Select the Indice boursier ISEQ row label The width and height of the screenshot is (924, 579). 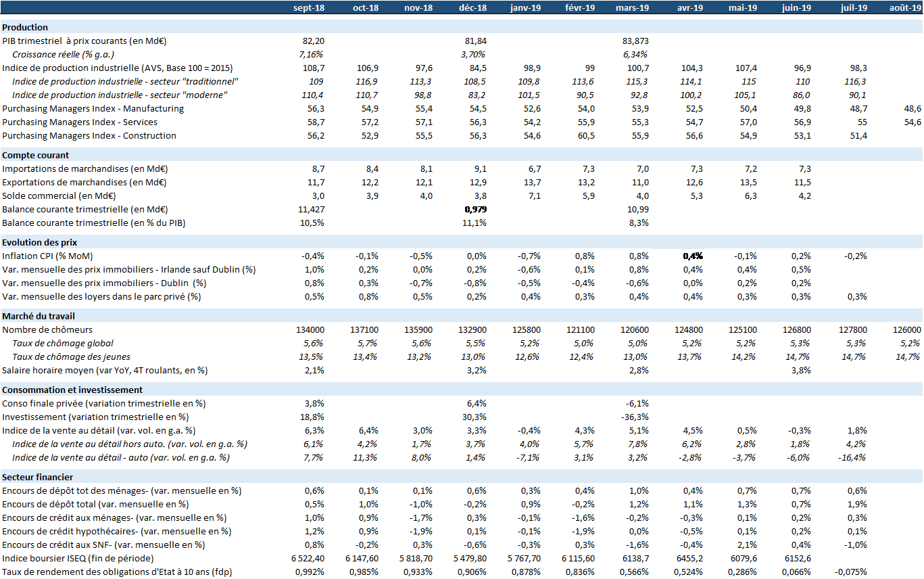(78, 559)
